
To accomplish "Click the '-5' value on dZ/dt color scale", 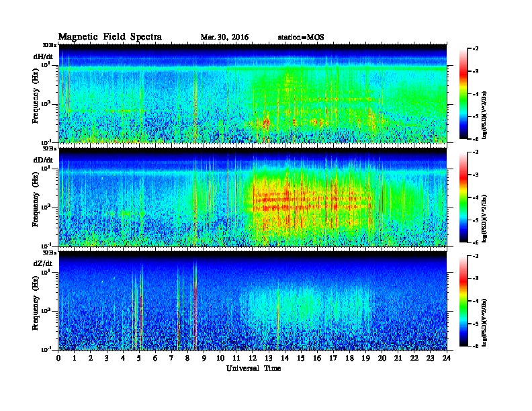I will [476, 324].
